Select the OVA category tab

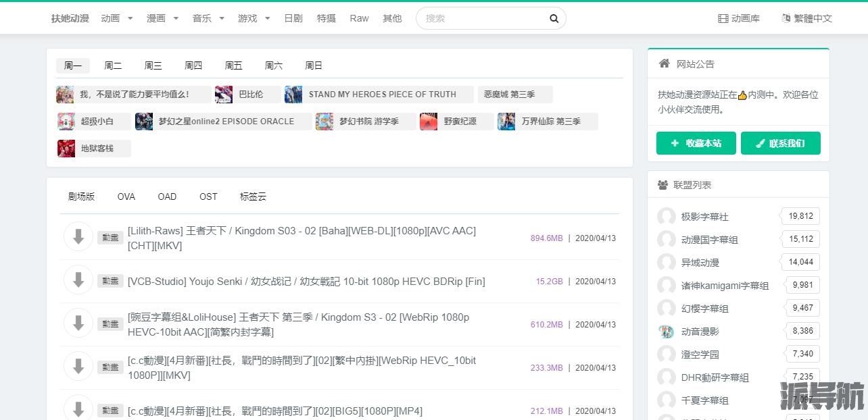tap(126, 196)
